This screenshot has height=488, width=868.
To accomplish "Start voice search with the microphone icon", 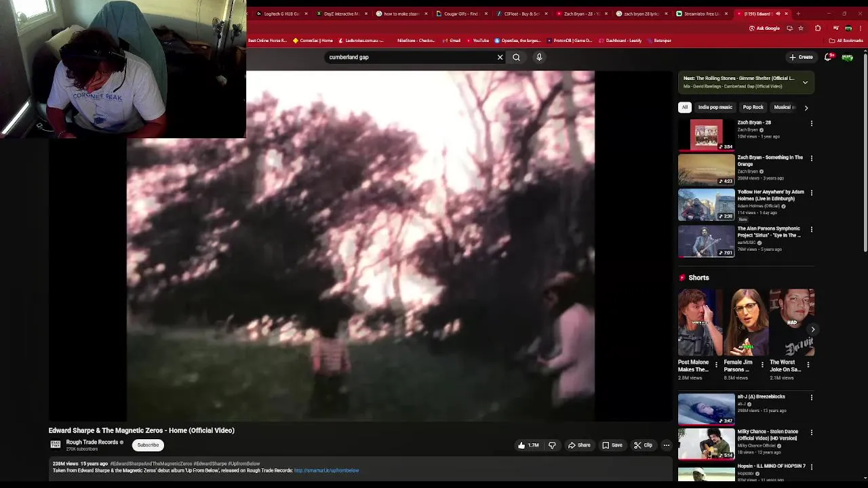I will click(539, 58).
